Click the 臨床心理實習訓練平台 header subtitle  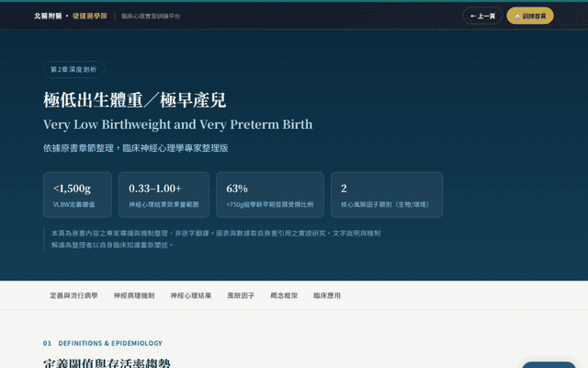click(151, 17)
